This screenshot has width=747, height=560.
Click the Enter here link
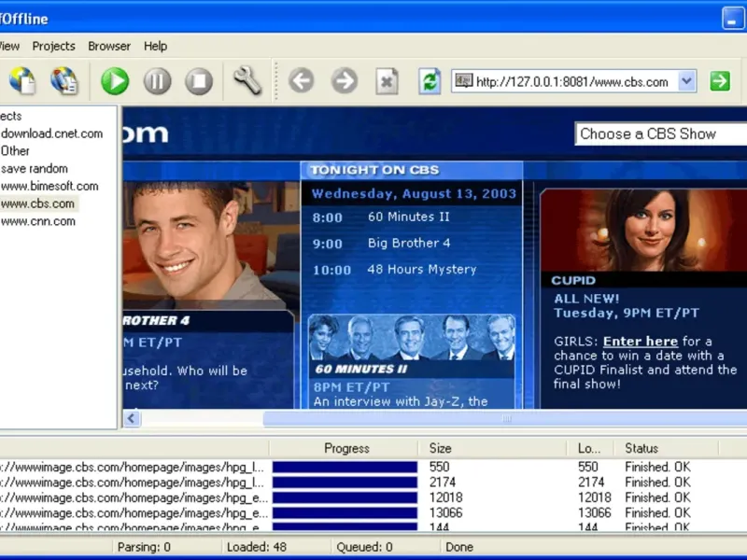click(640, 342)
